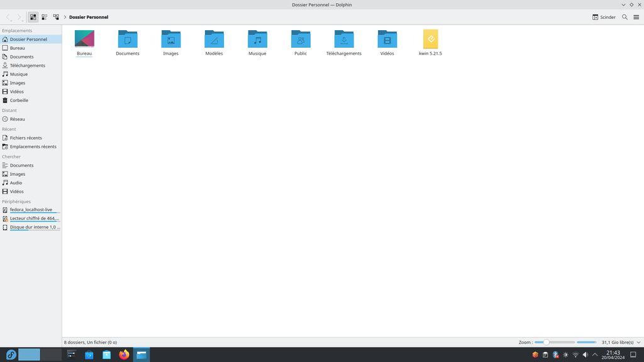Go back with the back arrow
The height and width of the screenshot is (362, 644).
(8, 17)
